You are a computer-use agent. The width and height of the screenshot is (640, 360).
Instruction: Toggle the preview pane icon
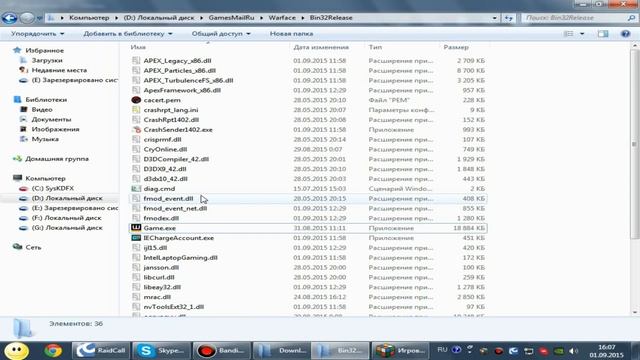[603, 34]
